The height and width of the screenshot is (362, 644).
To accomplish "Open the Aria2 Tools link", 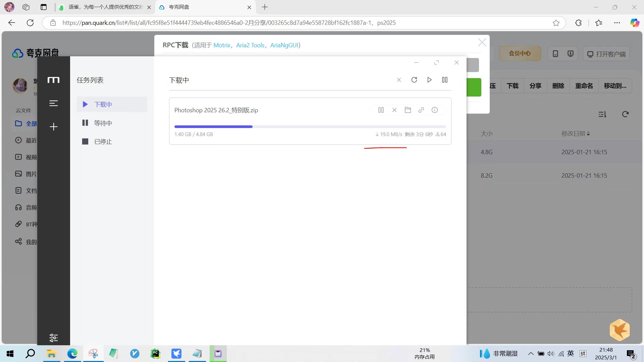I will [x=250, y=45].
